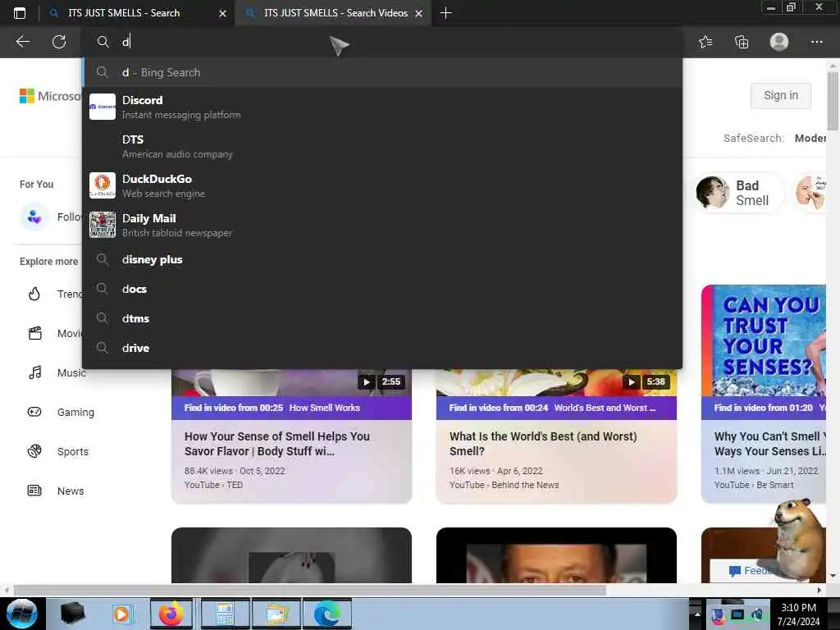Select the 'dtms' search suggestion
Screen dimensions: 840x630
pos(382,319)
